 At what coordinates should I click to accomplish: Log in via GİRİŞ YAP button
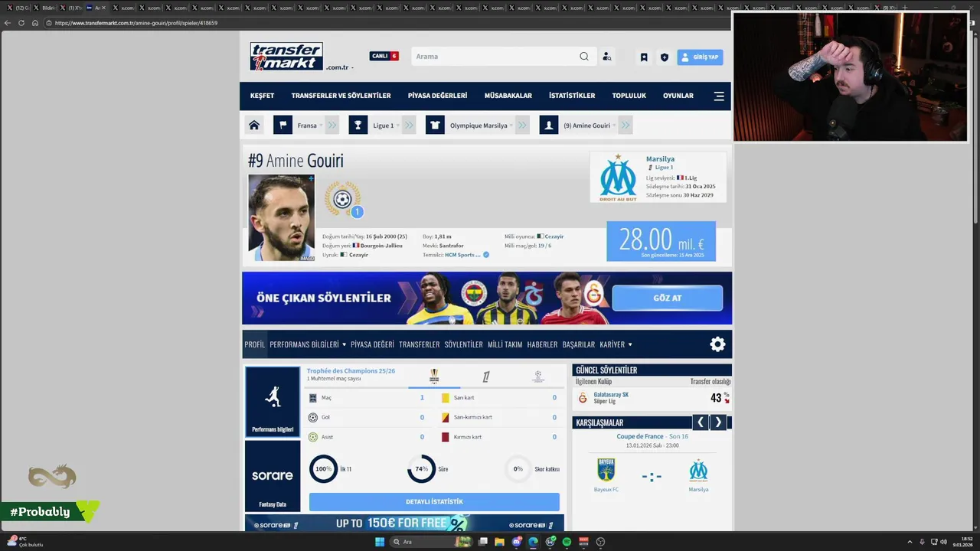[x=700, y=57]
